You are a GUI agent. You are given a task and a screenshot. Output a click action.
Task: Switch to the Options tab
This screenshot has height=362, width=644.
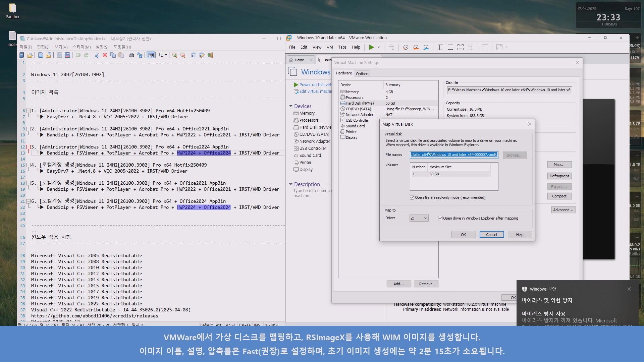click(x=362, y=74)
